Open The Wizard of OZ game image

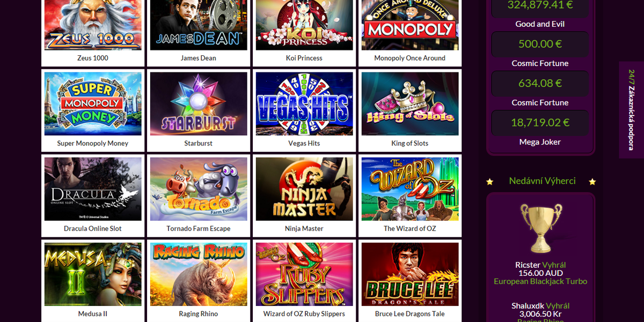coord(410,189)
